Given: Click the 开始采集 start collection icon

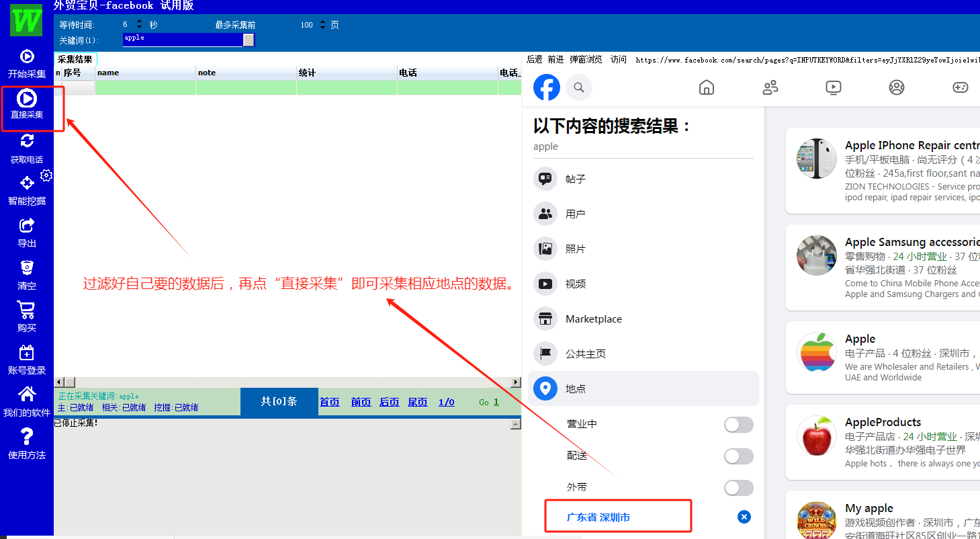Looking at the screenshot, I should tap(27, 56).
